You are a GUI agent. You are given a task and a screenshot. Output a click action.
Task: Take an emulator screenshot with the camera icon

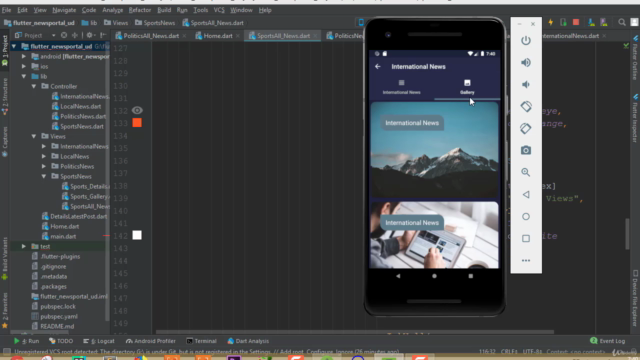point(526,150)
